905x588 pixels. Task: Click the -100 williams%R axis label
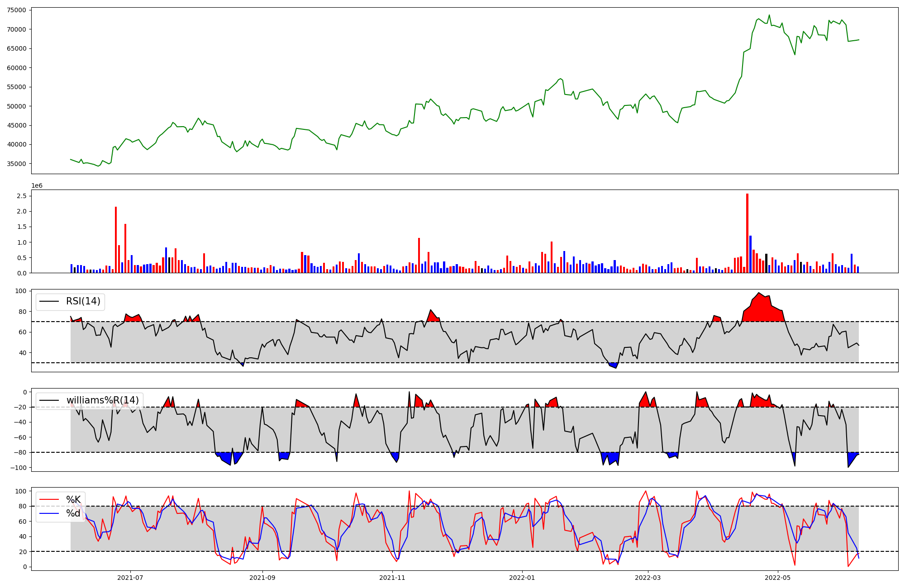pyautogui.click(x=19, y=468)
